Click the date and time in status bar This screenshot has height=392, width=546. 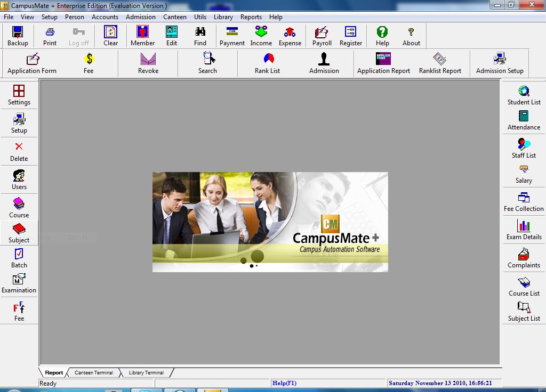coord(440,383)
